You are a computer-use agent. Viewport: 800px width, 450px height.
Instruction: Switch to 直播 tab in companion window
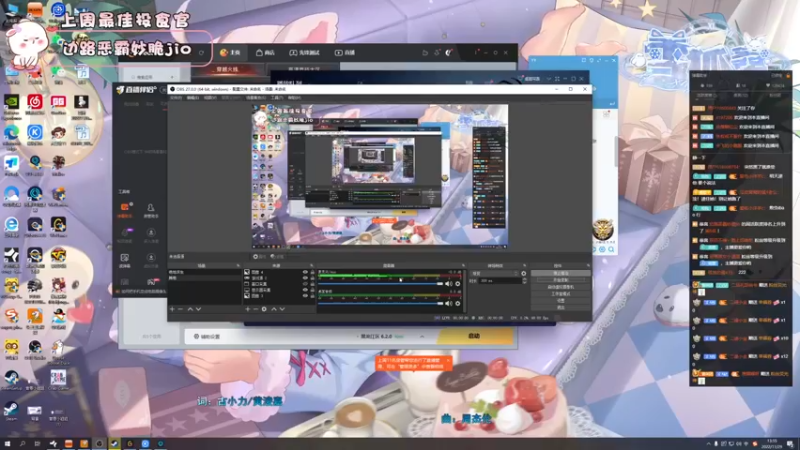click(345, 53)
